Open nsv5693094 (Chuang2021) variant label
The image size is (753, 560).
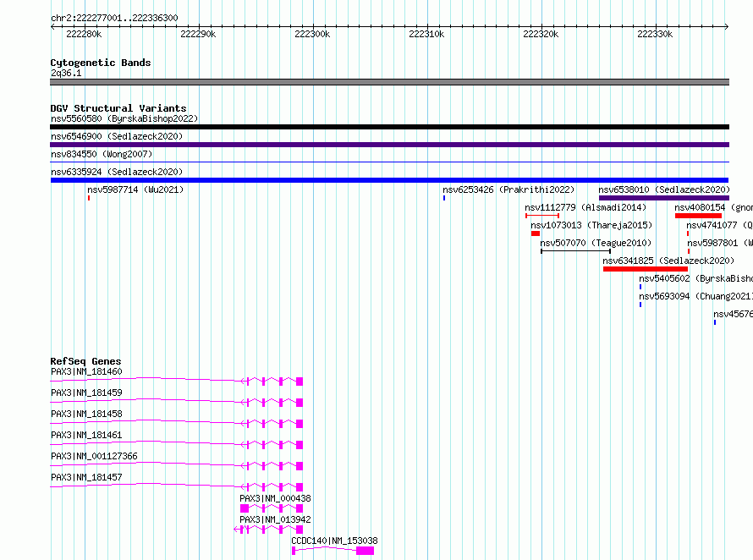click(695, 296)
